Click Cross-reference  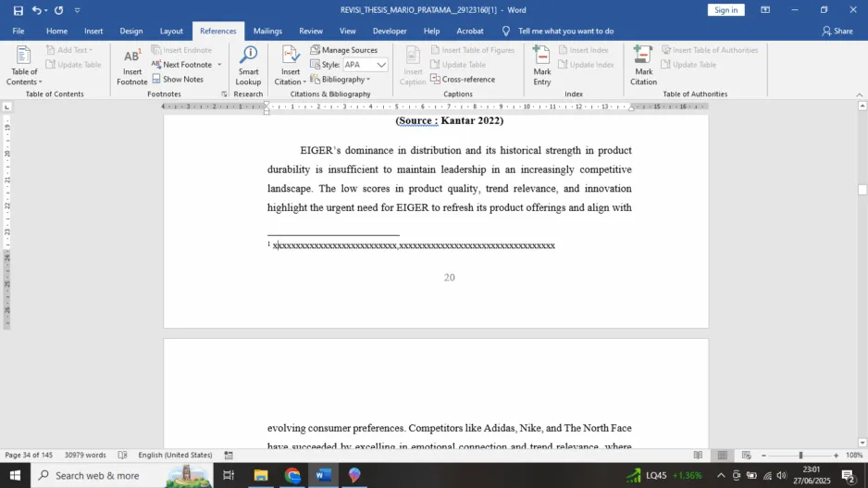pos(463,80)
